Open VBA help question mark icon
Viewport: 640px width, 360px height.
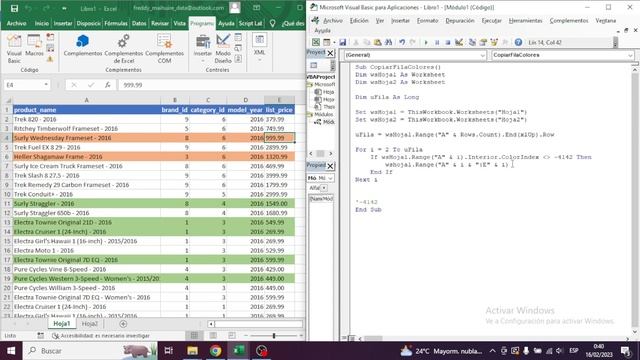[x=518, y=42]
